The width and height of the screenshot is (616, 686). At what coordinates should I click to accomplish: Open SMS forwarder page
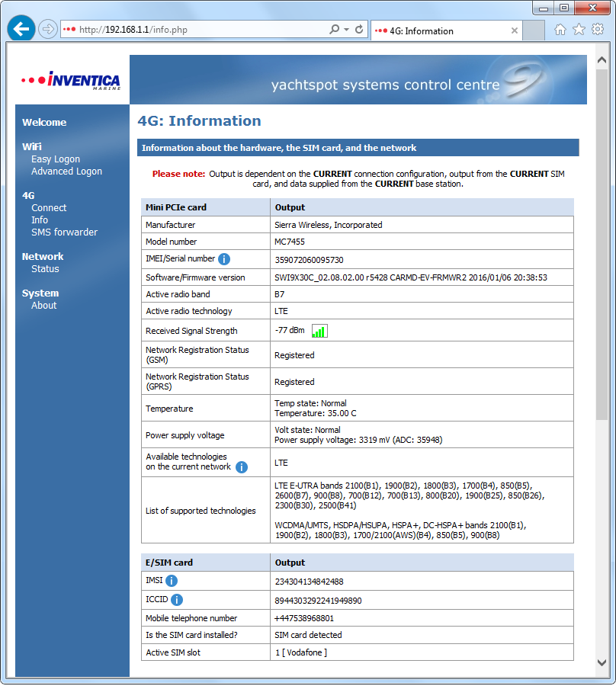pyautogui.click(x=64, y=232)
